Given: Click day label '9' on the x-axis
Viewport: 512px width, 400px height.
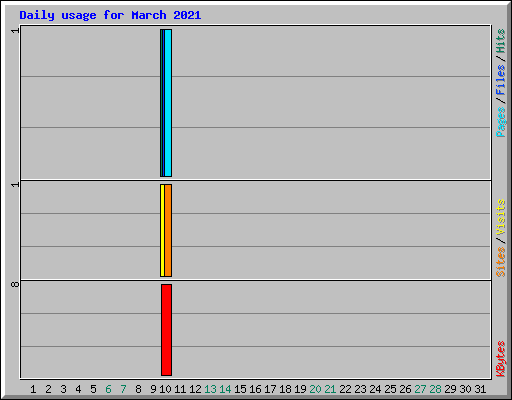Looking at the screenshot, I should 153,389.
